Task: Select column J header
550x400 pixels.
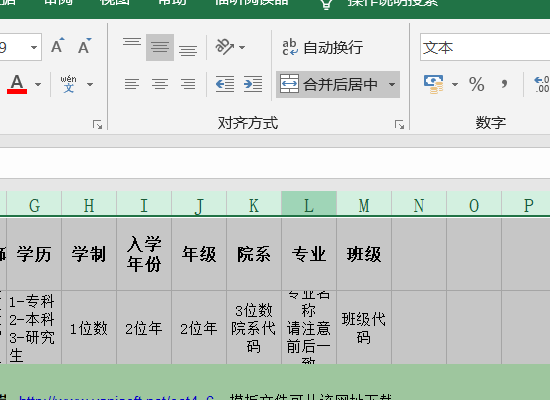Action: tap(199, 205)
